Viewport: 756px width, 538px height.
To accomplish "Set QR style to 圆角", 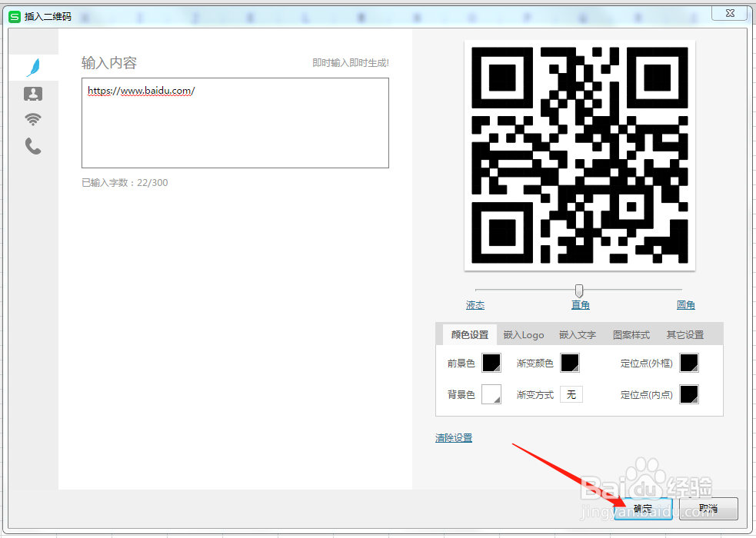I will pos(685,305).
